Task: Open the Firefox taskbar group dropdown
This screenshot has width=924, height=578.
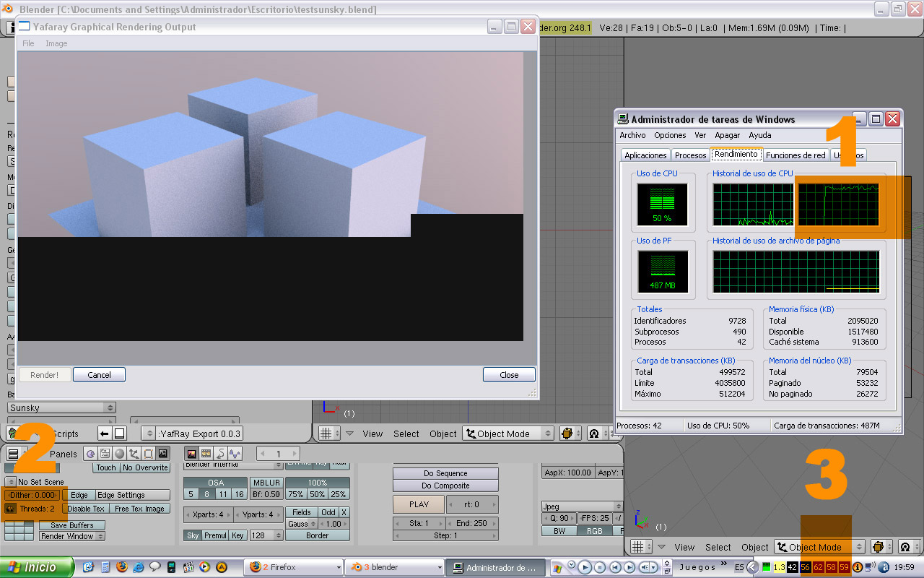Action: click(293, 567)
